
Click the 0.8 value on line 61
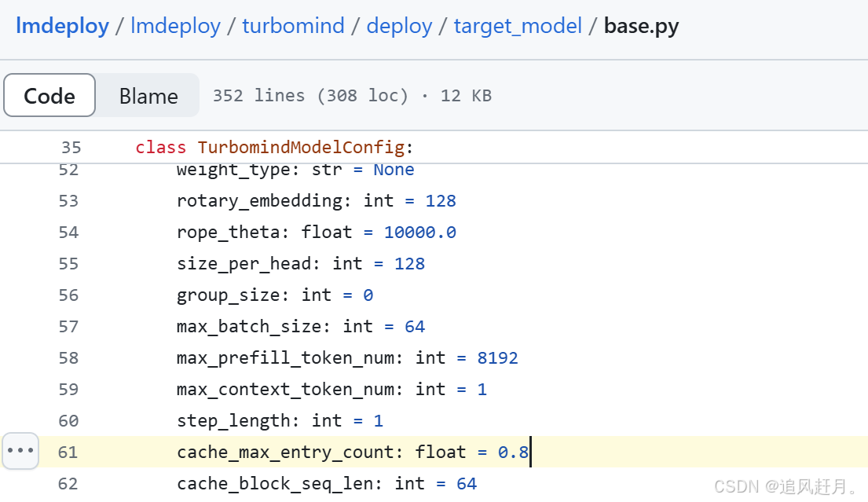[513, 453]
